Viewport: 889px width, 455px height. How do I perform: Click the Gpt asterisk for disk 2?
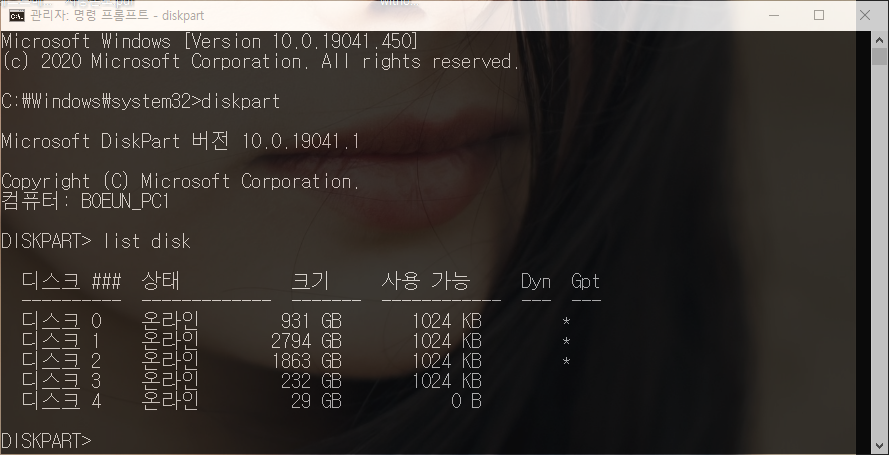click(566, 362)
